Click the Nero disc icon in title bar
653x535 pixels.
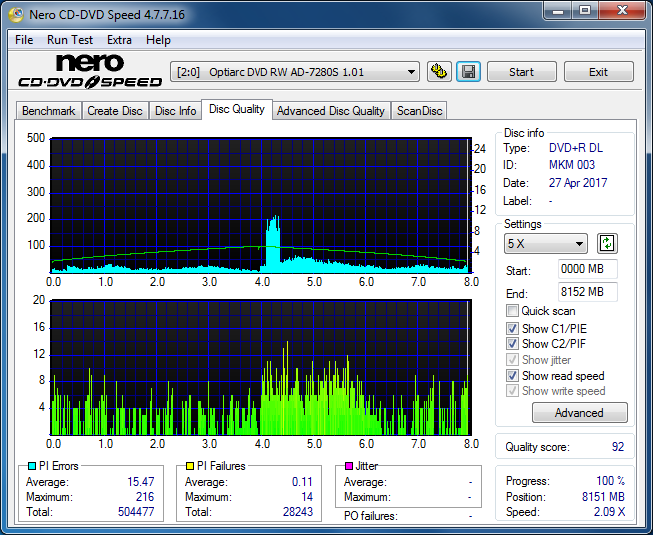click(16, 15)
